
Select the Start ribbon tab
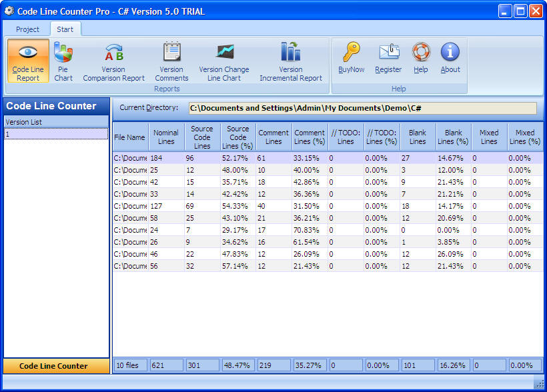pyautogui.click(x=65, y=29)
